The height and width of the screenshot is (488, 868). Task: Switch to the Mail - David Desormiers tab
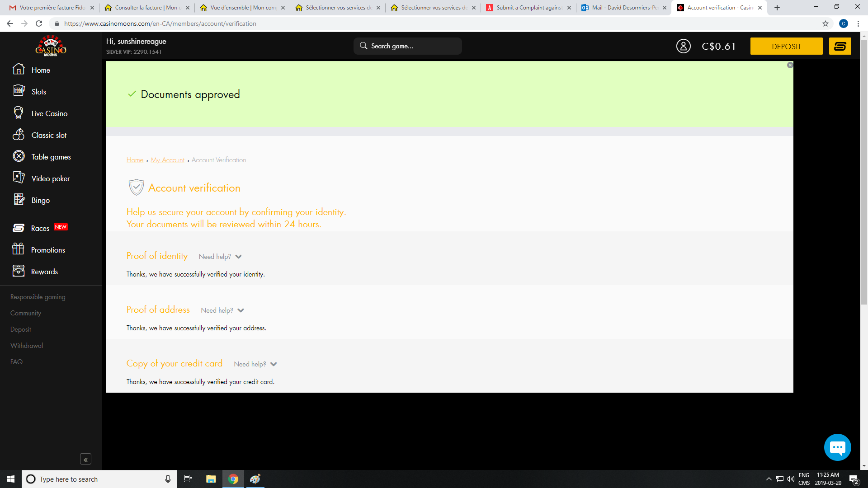tap(624, 8)
